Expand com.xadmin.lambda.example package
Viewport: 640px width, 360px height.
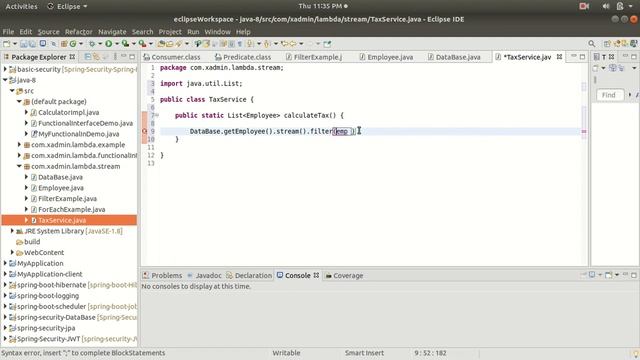[x=19, y=144]
